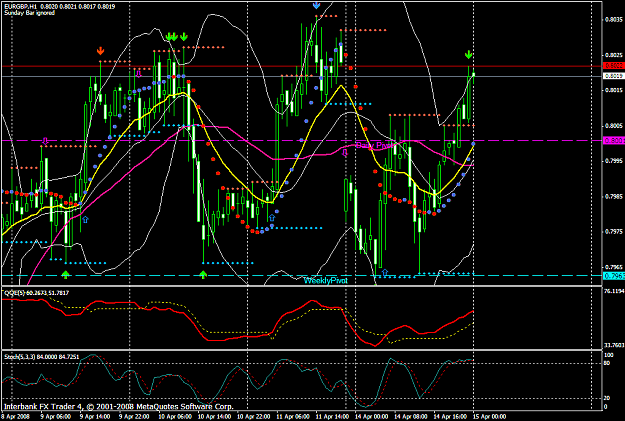Click the '11 Apr 14:00' time label
Viewport: 625px width, 421px height.
click(x=332, y=417)
